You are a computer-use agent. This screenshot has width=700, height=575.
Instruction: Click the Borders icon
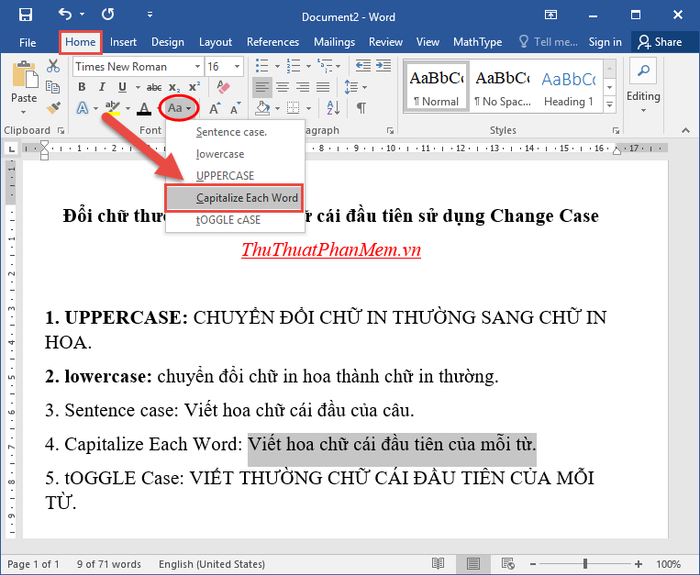(x=293, y=108)
